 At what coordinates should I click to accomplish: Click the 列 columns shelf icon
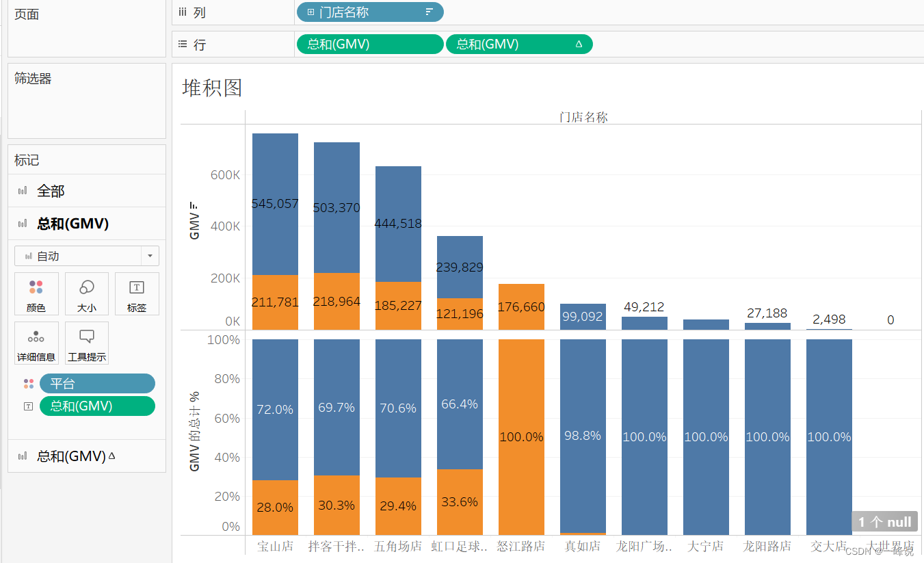183,12
